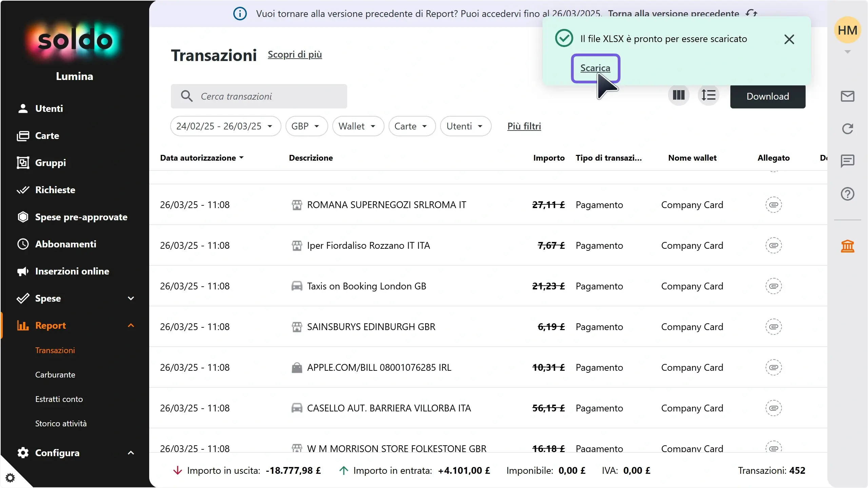The image size is (868, 488).
Task: Click bag icon beside APPLE.COM/BILL
Action: [297, 367]
